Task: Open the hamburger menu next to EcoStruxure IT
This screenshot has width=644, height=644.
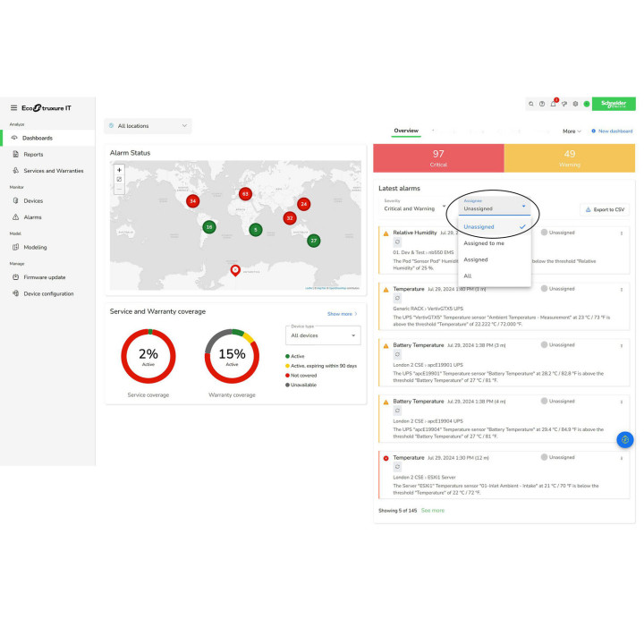Action: tap(13, 108)
